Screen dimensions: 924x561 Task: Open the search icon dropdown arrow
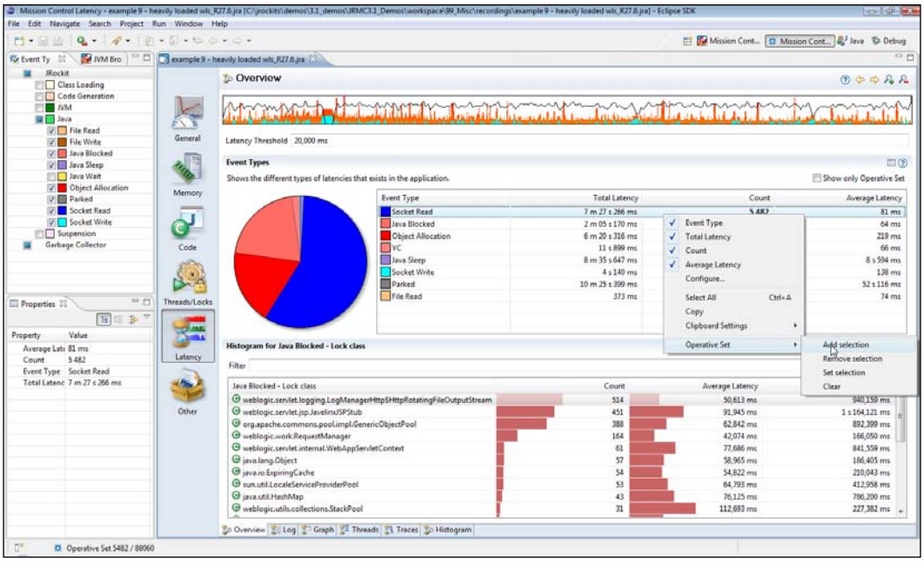pyautogui.click(x=92, y=41)
